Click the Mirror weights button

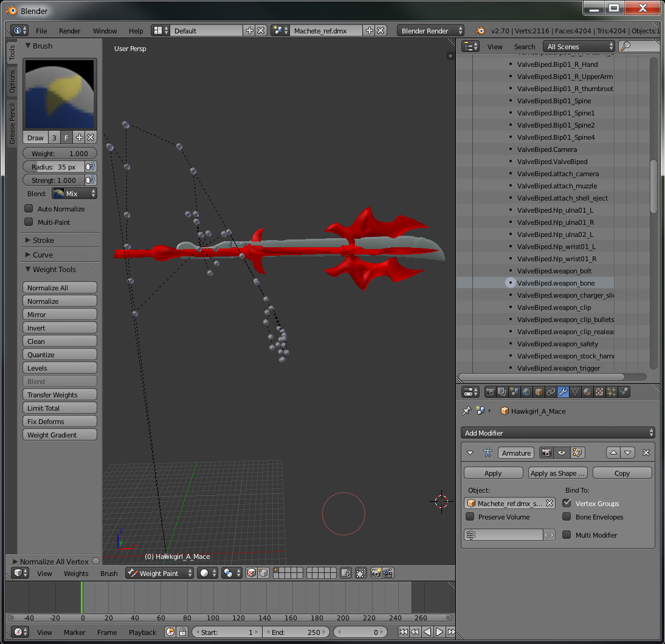[60, 315]
